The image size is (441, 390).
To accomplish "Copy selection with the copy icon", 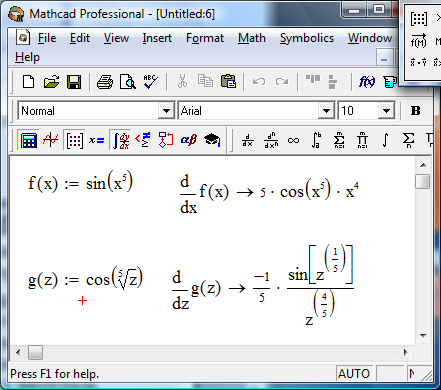I will pos(205,82).
